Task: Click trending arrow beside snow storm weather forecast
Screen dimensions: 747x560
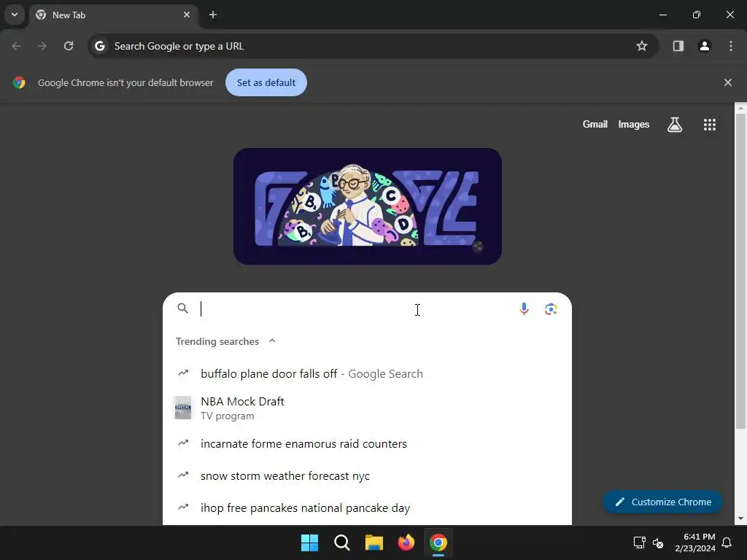Action: (x=183, y=475)
